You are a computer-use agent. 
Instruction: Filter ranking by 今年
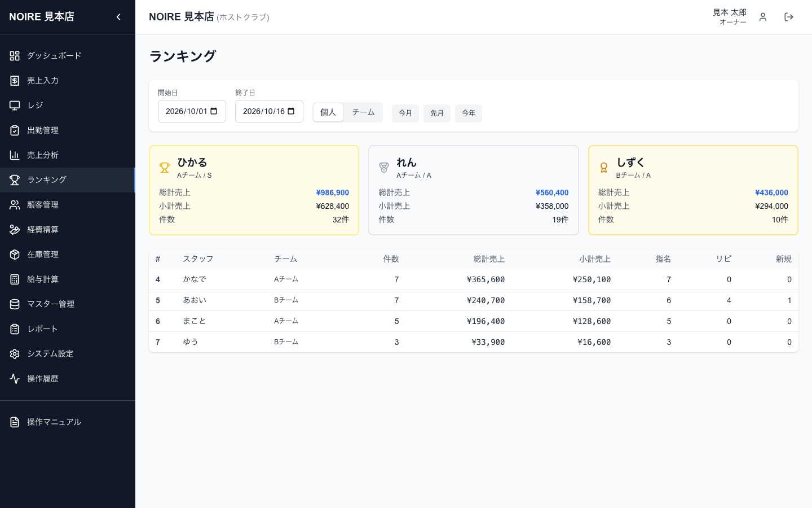point(469,113)
